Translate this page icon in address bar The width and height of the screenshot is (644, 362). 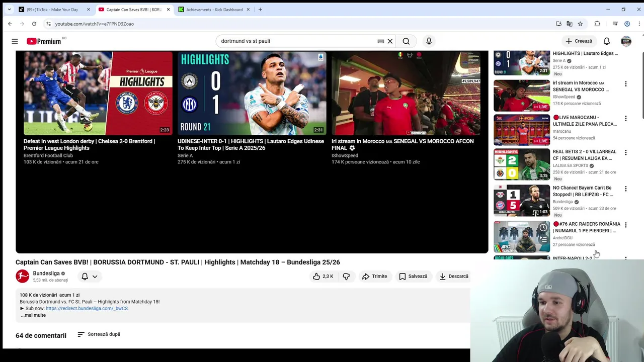coord(569,24)
